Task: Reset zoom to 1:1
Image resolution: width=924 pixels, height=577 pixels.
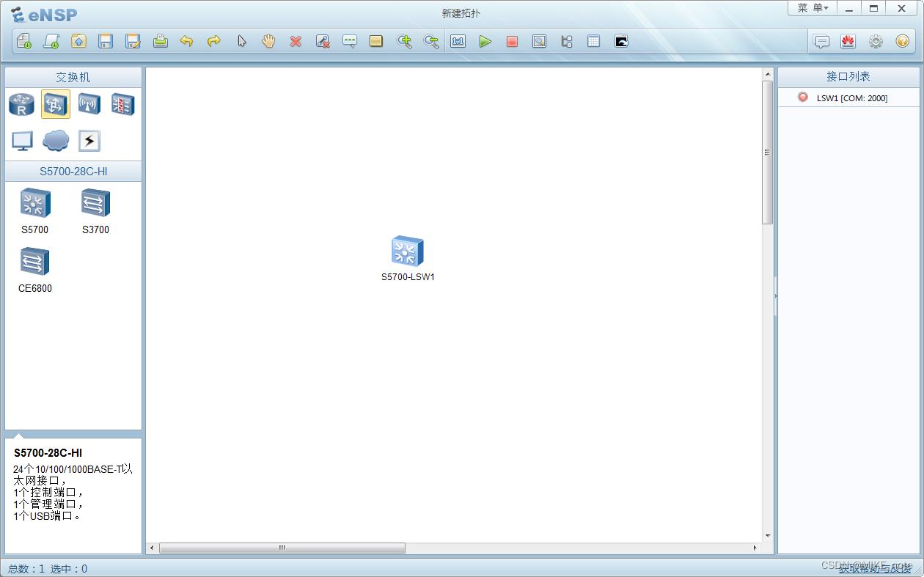Action: pyautogui.click(x=458, y=41)
